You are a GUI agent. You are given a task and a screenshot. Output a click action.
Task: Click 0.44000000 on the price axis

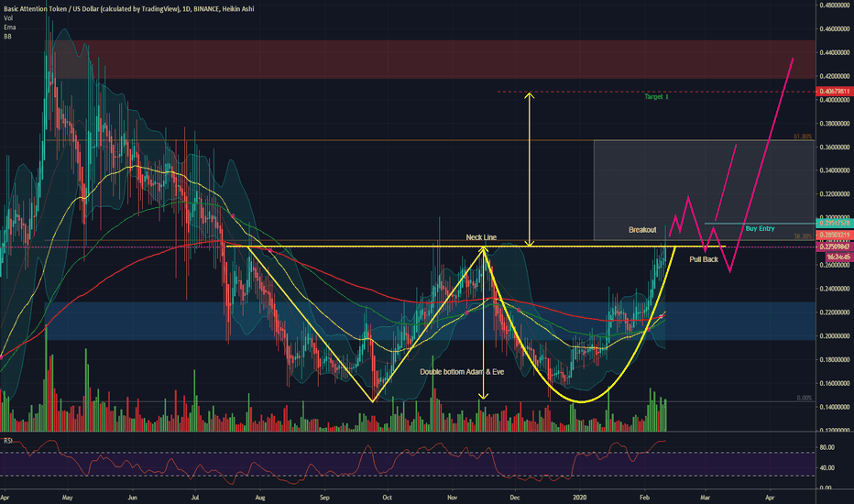(835, 53)
